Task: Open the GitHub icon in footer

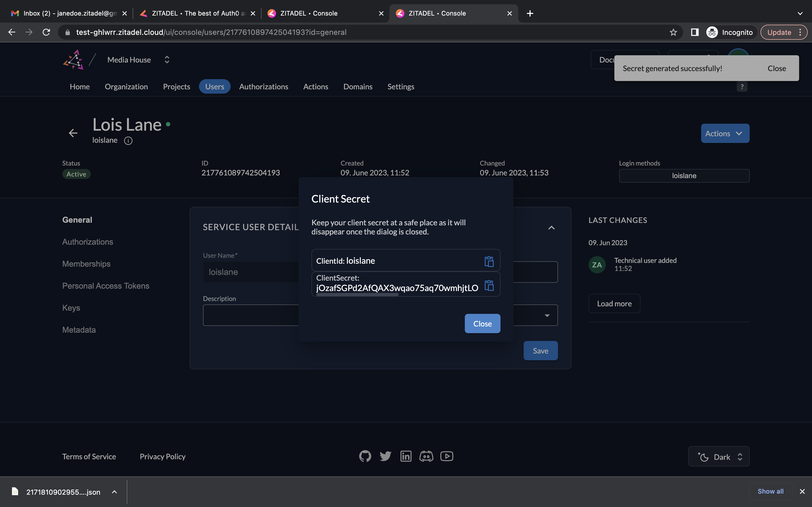Action: (x=365, y=456)
